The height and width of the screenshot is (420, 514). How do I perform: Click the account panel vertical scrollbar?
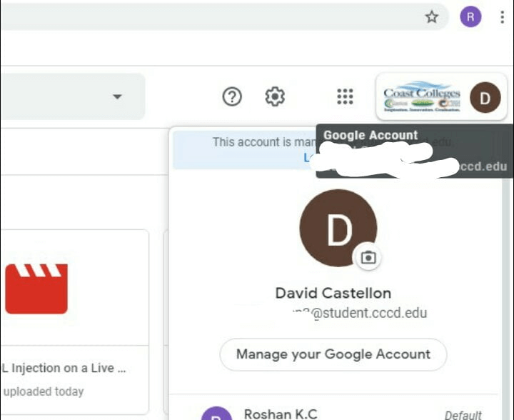(x=506, y=299)
